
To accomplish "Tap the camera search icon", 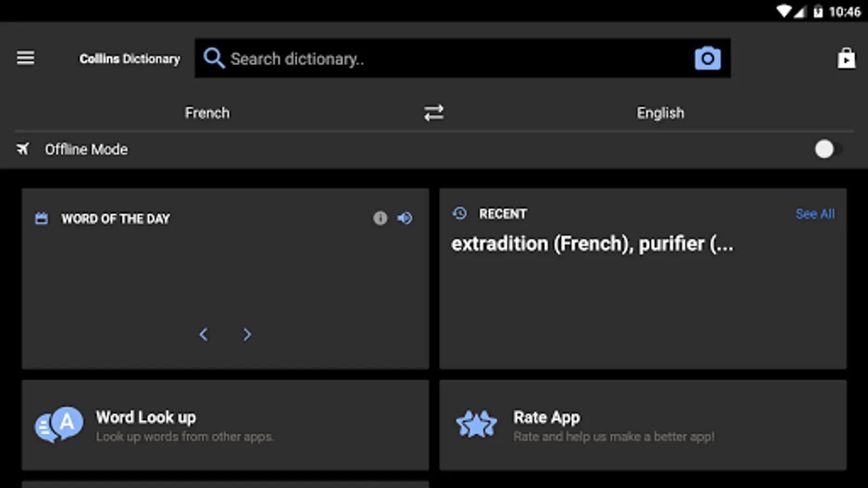I will click(707, 58).
